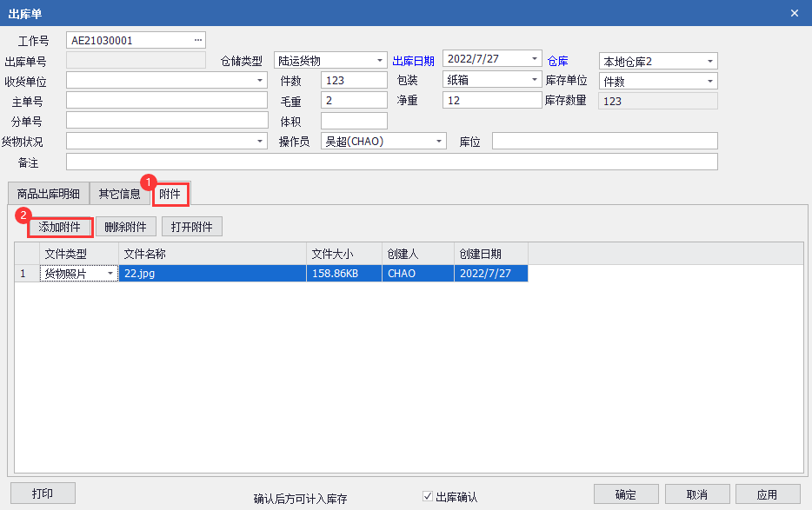Click the 备注 input field
This screenshot has width=812, height=510.
point(391,162)
